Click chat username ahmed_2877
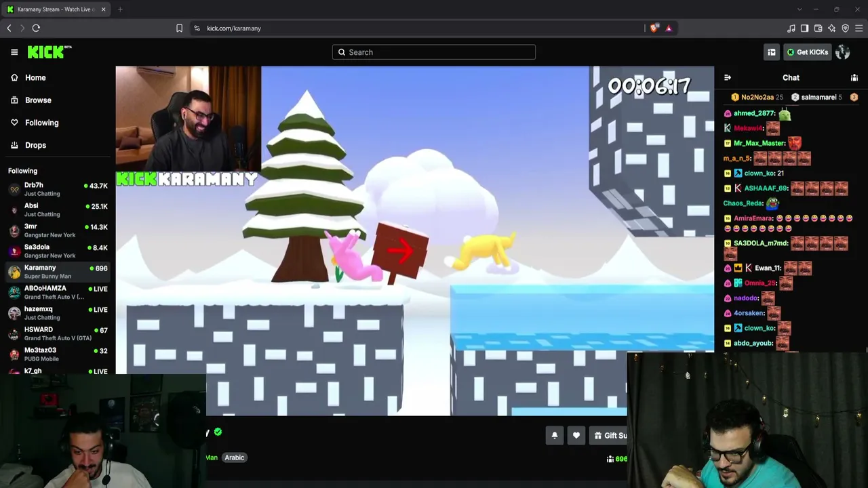This screenshot has height=488, width=868. (x=754, y=114)
